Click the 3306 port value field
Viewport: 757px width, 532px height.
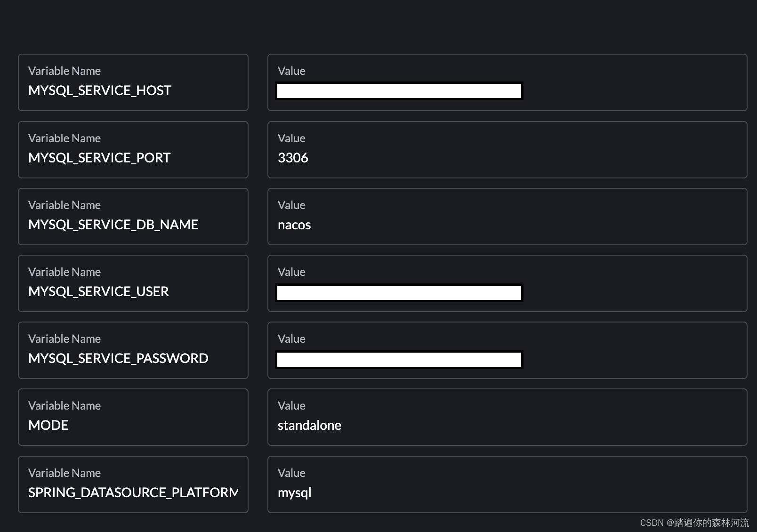[x=507, y=150]
